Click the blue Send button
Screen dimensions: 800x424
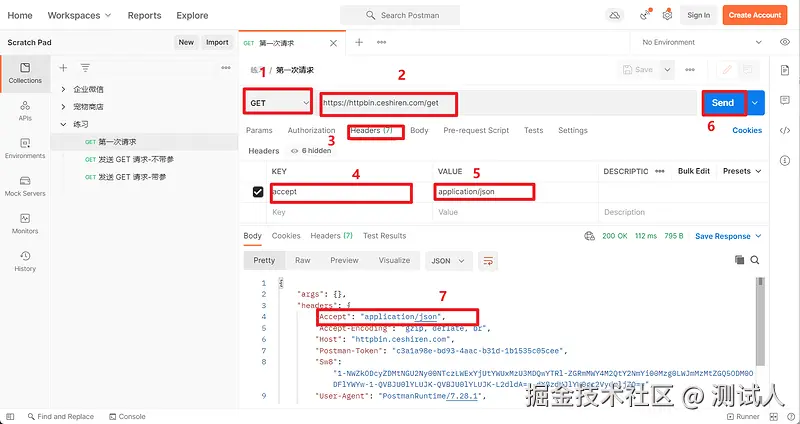point(723,103)
